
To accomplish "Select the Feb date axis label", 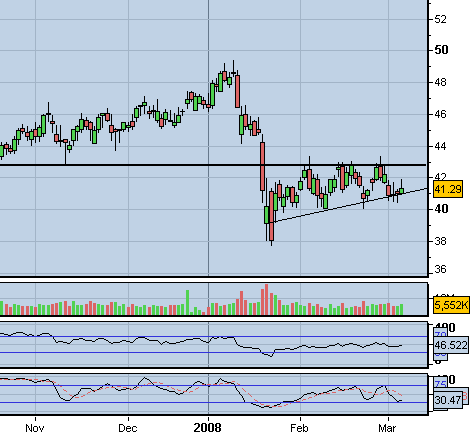I will point(299,428).
